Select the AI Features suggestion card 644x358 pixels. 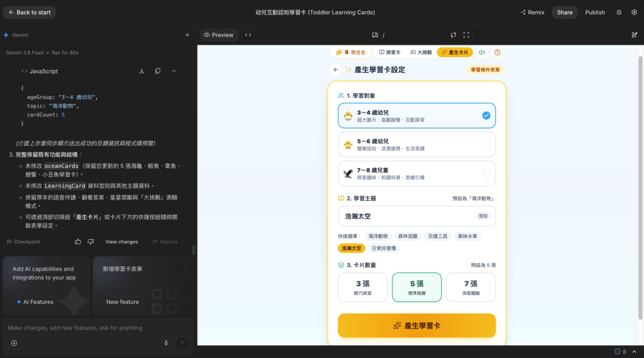click(x=46, y=286)
